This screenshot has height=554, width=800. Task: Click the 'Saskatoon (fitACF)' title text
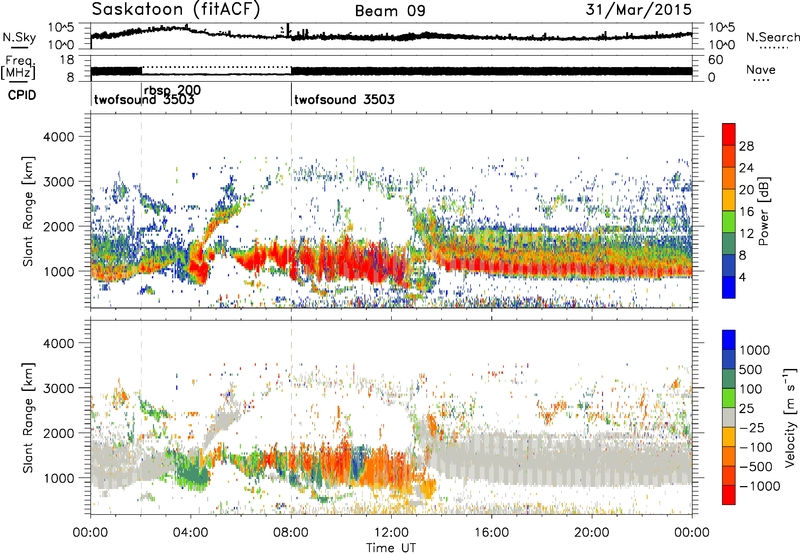pyautogui.click(x=176, y=9)
